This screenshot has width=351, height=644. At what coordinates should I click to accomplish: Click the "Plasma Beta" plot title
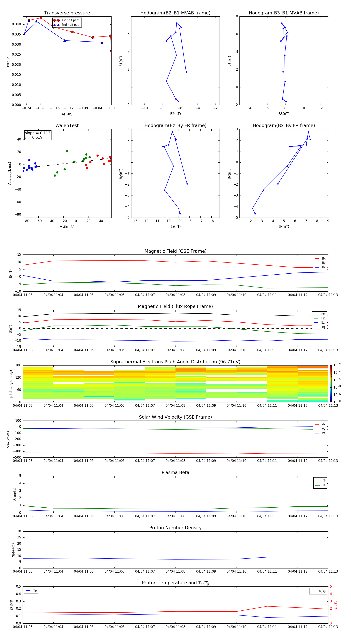pos(175,472)
